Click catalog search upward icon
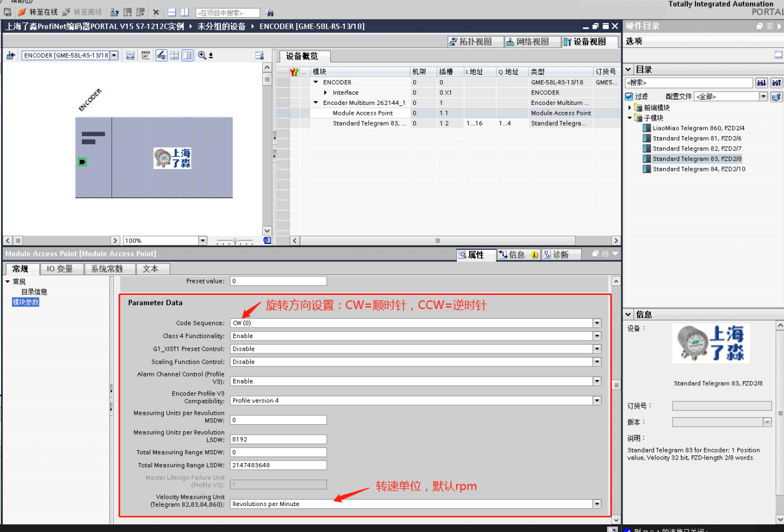 776,83
